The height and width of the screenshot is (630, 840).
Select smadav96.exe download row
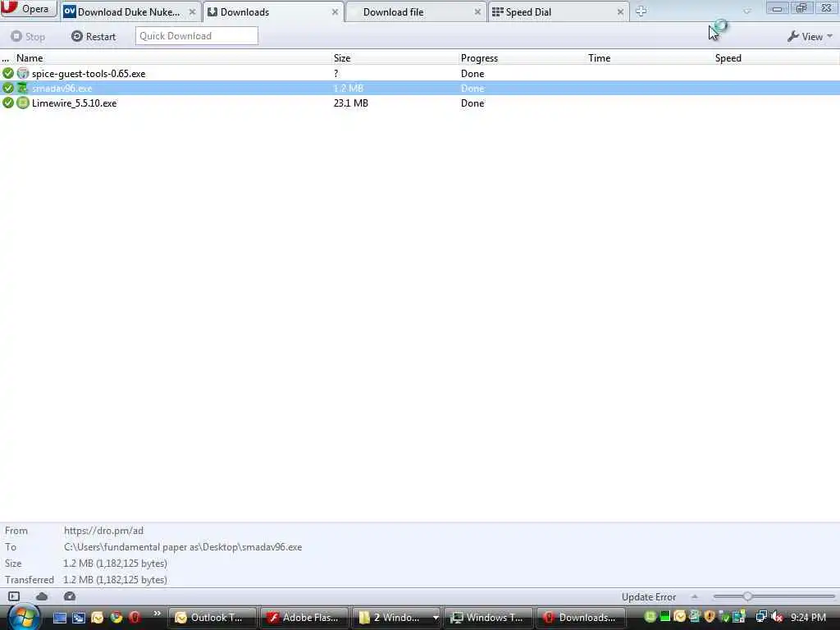point(420,88)
